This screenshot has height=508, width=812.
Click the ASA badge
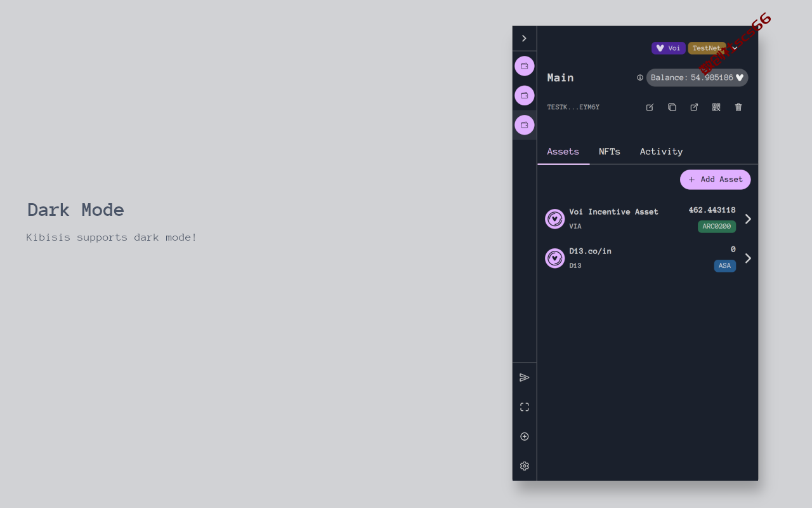click(x=725, y=266)
